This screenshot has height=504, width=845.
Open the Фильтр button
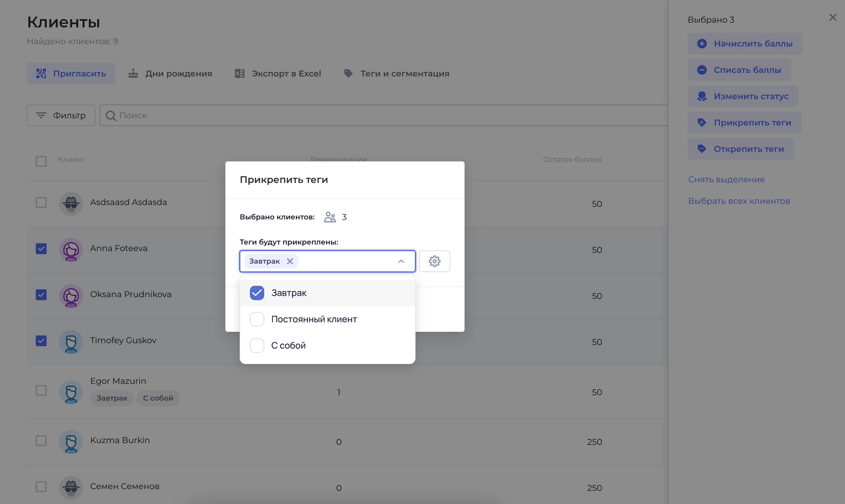(61, 116)
